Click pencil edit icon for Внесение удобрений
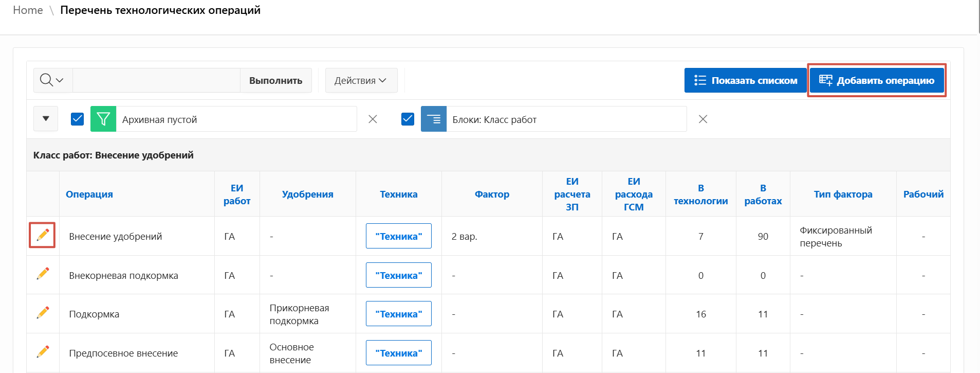 coord(43,235)
